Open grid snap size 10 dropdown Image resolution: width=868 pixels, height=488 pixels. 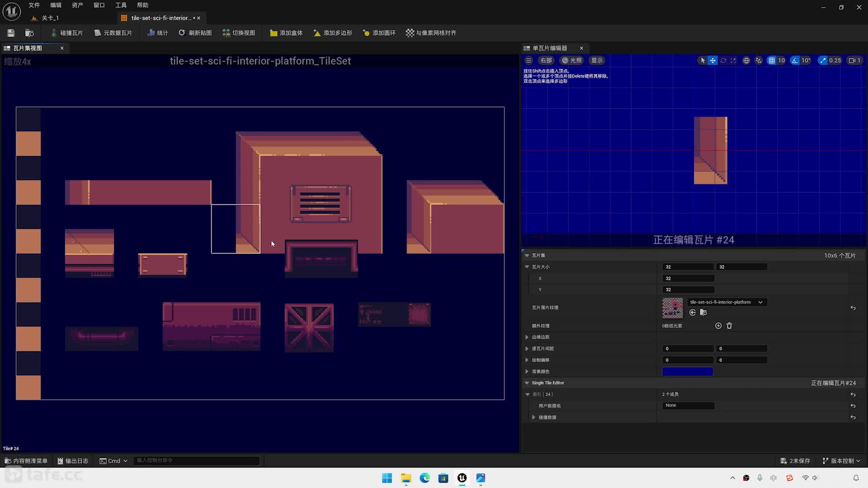coord(782,61)
